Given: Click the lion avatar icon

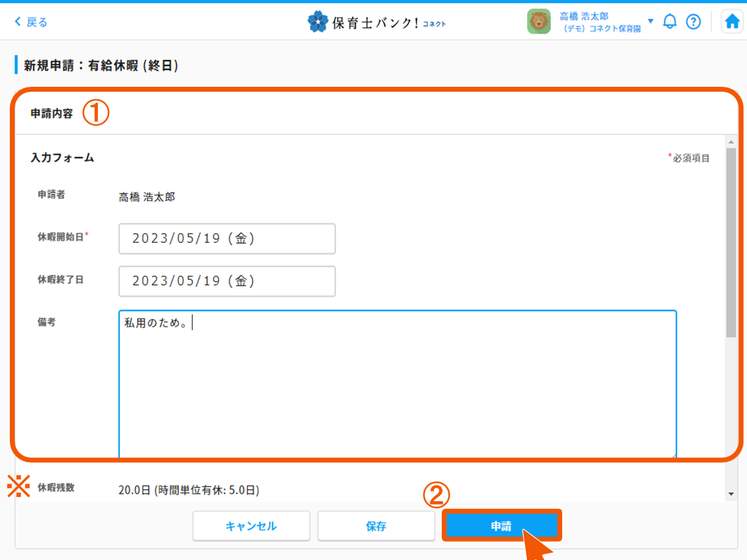Looking at the screenshot, I should (538, 22).
